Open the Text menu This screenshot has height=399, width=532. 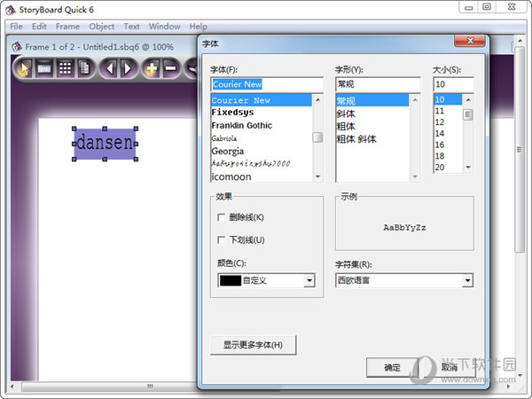(x=131, y=26)
